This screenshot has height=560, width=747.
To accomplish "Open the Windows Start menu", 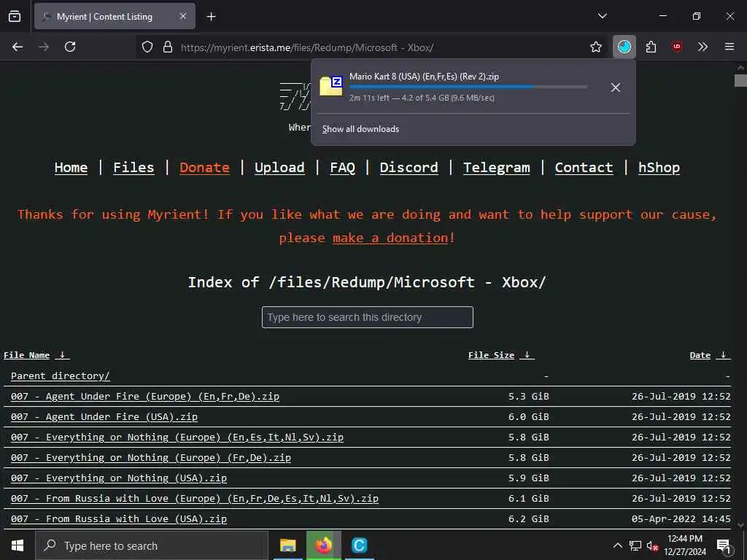I will 18,545.
